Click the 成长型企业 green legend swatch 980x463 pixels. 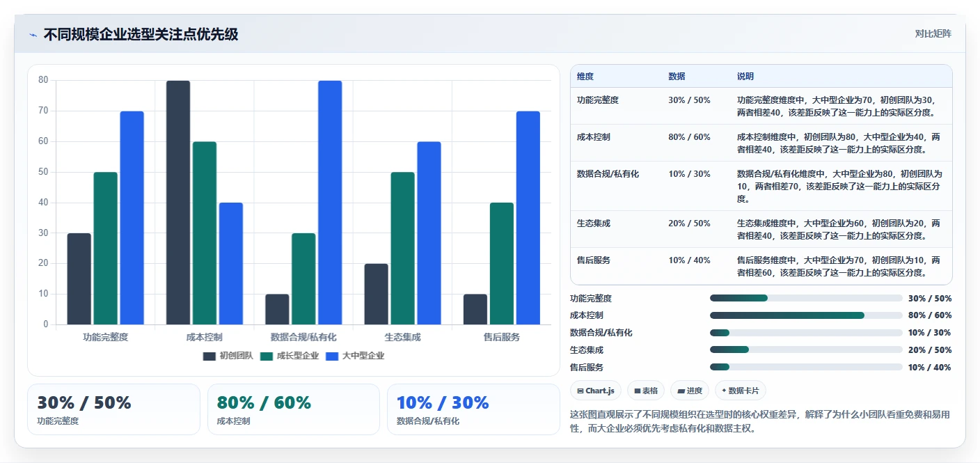pos(266,356)
